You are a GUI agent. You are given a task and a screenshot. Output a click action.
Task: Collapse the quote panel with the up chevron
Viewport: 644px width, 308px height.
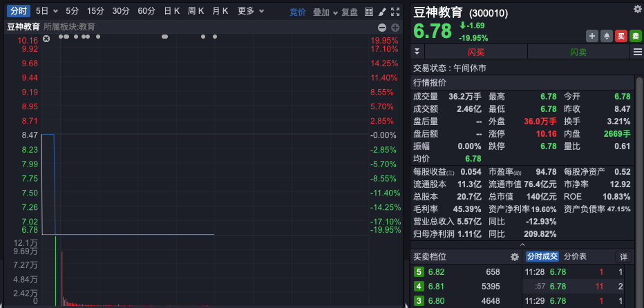pyautogui.click(x=522, y=244)
